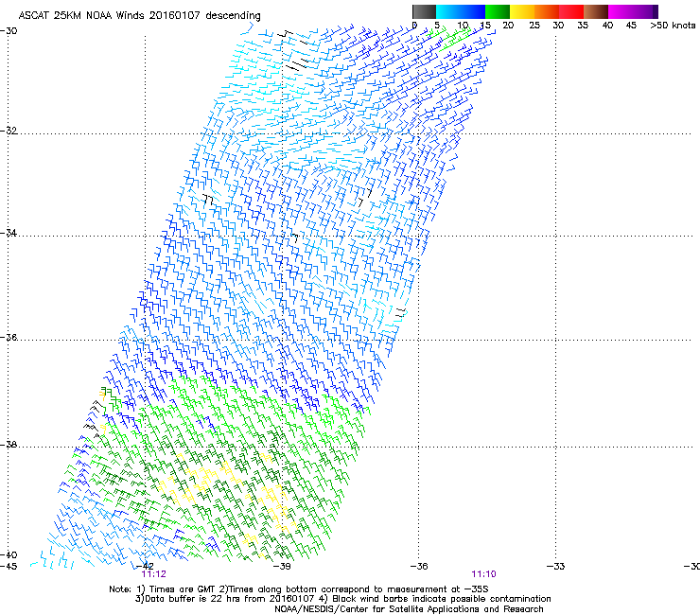700x615 pixels.
Task: Click the longitude axis label '-45'
Action: click(9, 567)
